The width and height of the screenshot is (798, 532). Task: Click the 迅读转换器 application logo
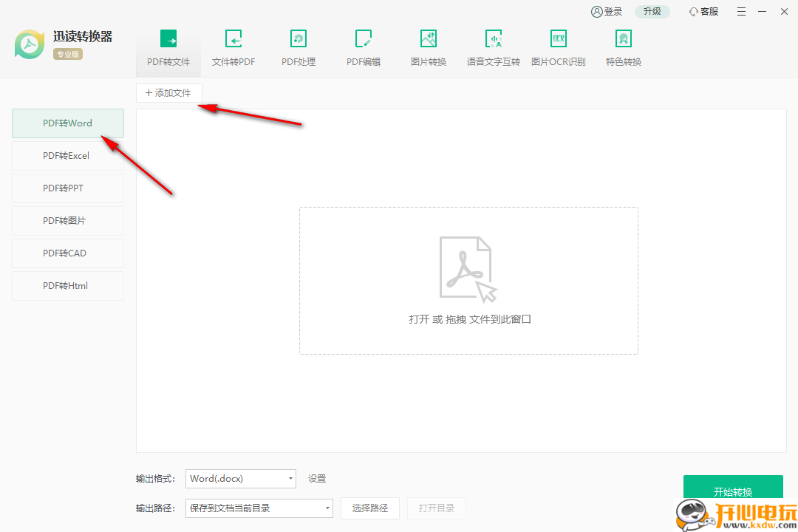coord(29,44)
